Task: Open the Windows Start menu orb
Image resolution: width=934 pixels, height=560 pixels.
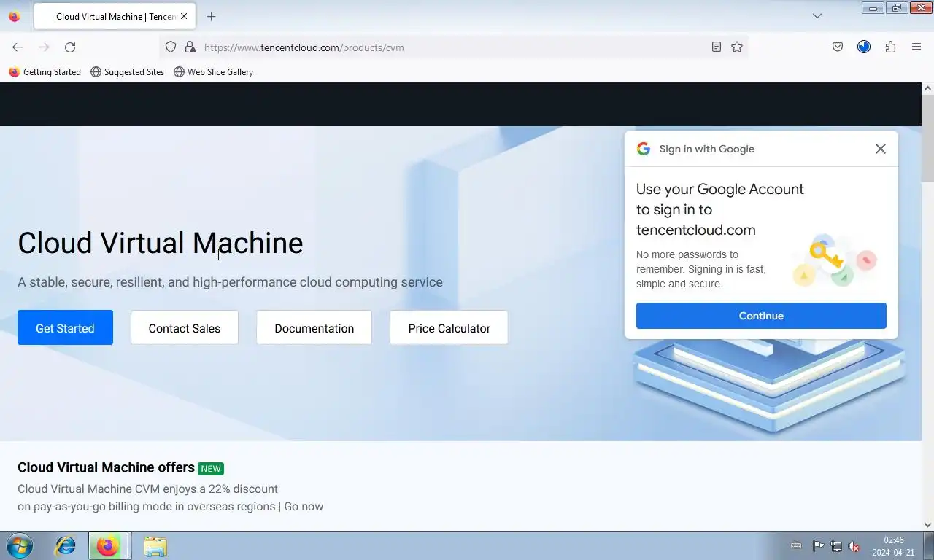Action: pyautogui.click(x=20, y=545)
